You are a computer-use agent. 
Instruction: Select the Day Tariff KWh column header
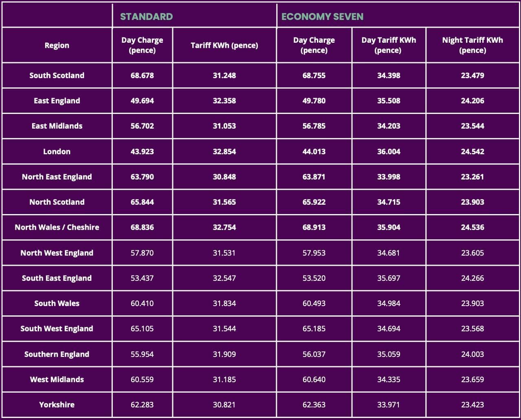(389, 45)
